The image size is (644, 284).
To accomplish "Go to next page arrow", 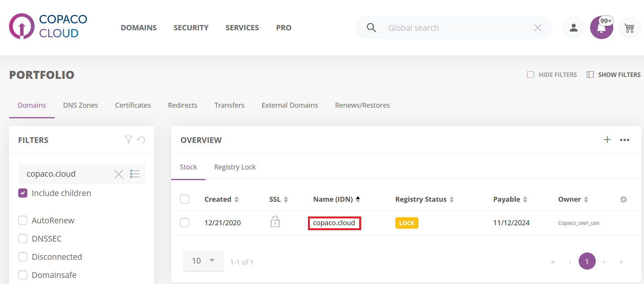I will [604, 262].
